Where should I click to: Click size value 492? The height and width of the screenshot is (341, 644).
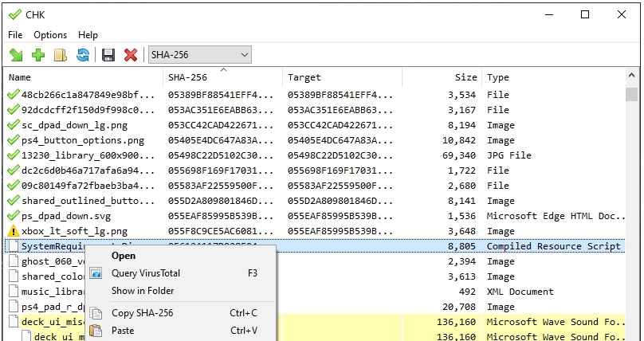(x=467, y=292)
